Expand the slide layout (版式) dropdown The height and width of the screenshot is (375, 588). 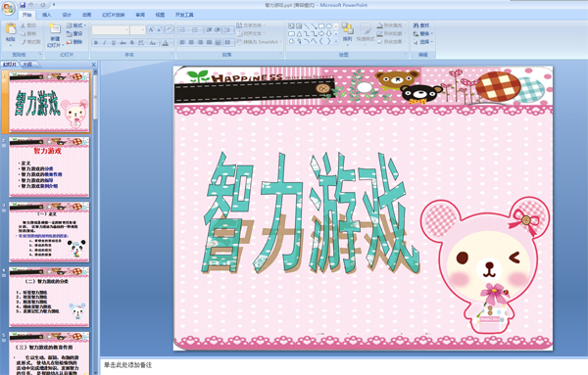pyautogui.click(x=76, y=25)
